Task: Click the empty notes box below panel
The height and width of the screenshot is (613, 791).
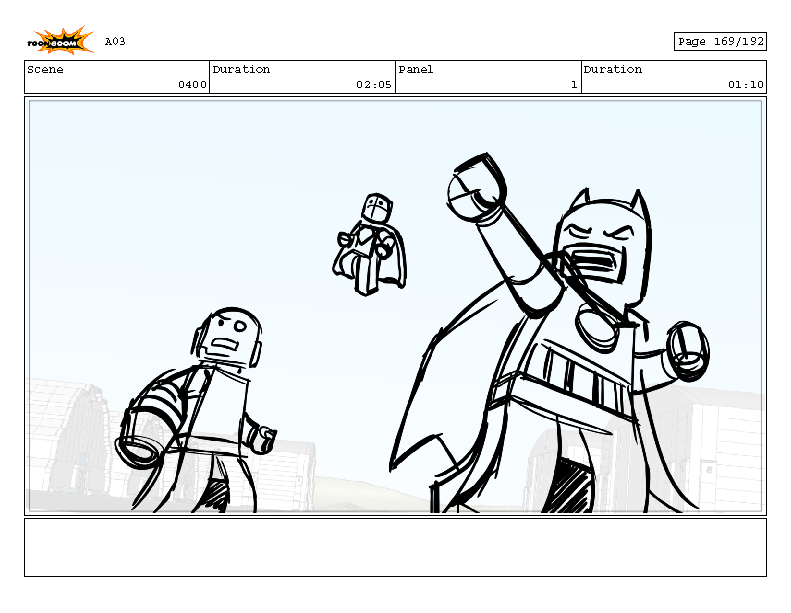Action: tap(396, 547)
